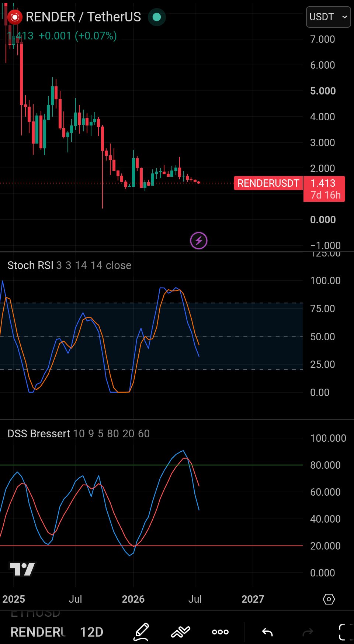Tap the 2027 label on time axis

[x=253, y=599]
